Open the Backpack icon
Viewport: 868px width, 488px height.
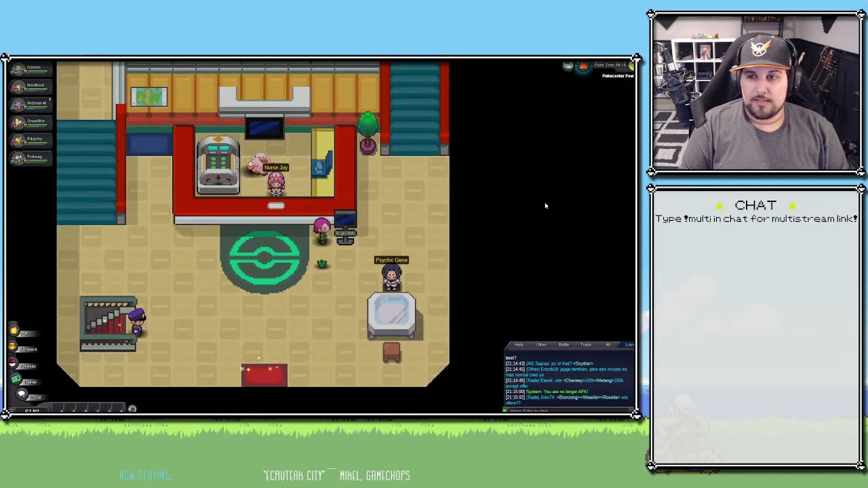pos(12,346)
